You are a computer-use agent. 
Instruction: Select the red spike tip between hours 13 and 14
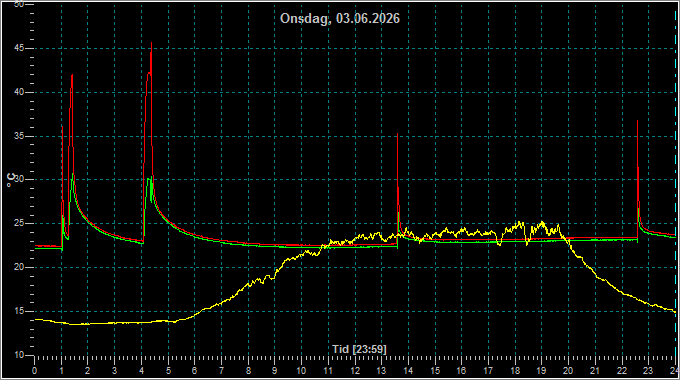click(397, 134)
